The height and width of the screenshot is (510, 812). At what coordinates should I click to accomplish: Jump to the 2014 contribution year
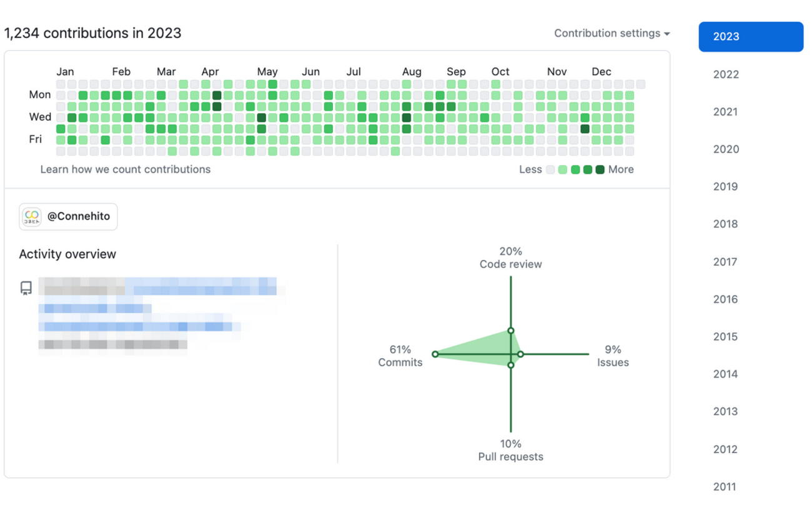click(x=726, y=374)
